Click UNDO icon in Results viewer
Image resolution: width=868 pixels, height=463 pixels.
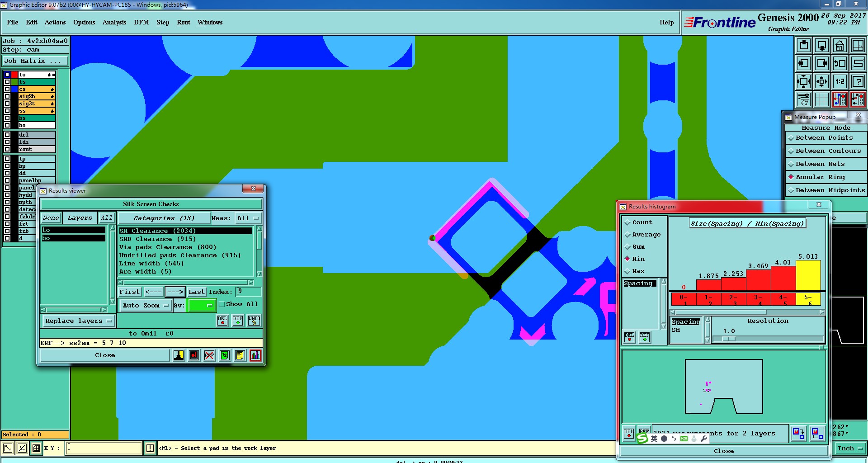tap(254, 321)
